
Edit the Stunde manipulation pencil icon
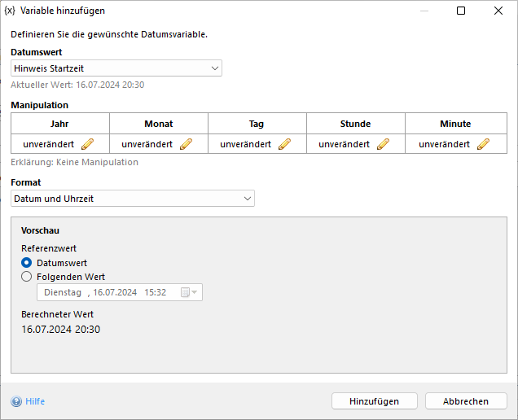coord(383,144)
